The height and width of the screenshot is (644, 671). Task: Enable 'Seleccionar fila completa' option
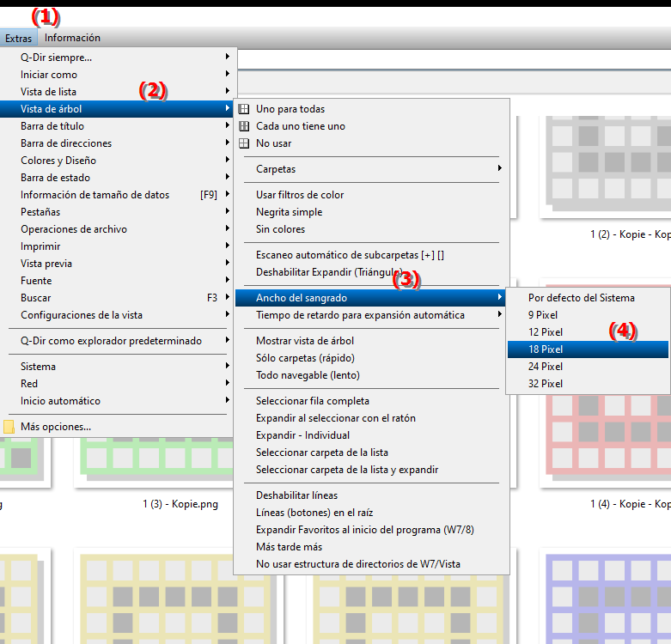[312, 401]
